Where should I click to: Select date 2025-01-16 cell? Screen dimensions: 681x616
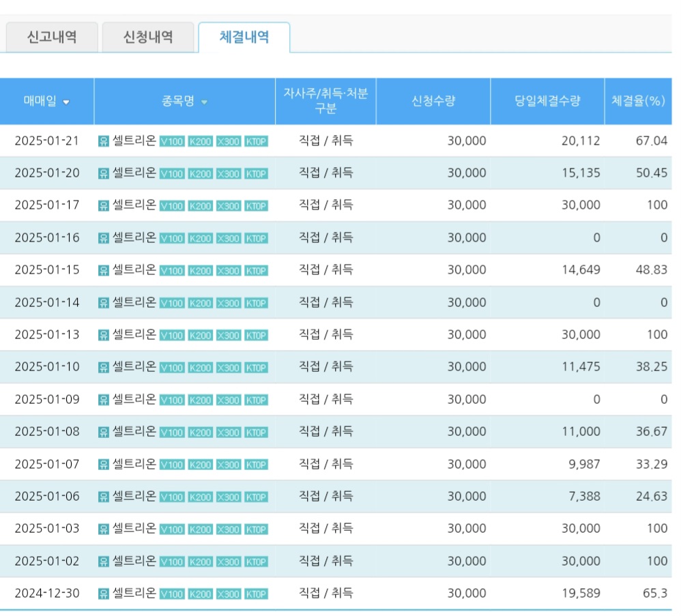click(47, 238)
